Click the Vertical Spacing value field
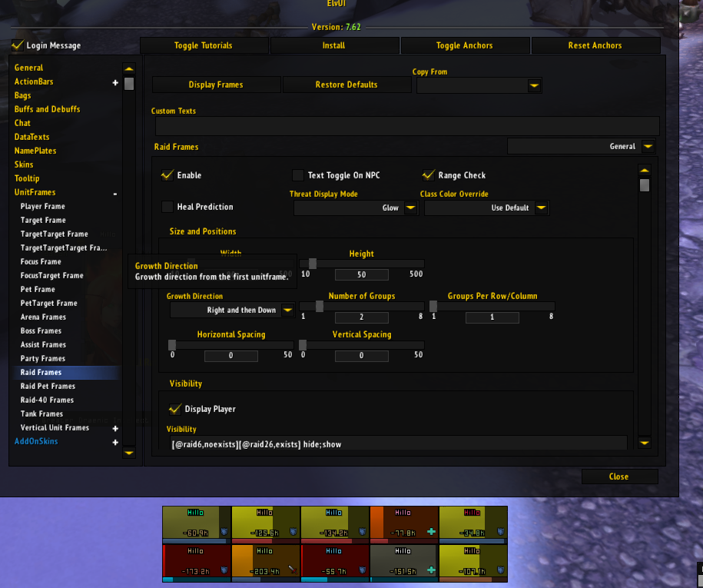703x588 pixels. (x=361, y=356)
